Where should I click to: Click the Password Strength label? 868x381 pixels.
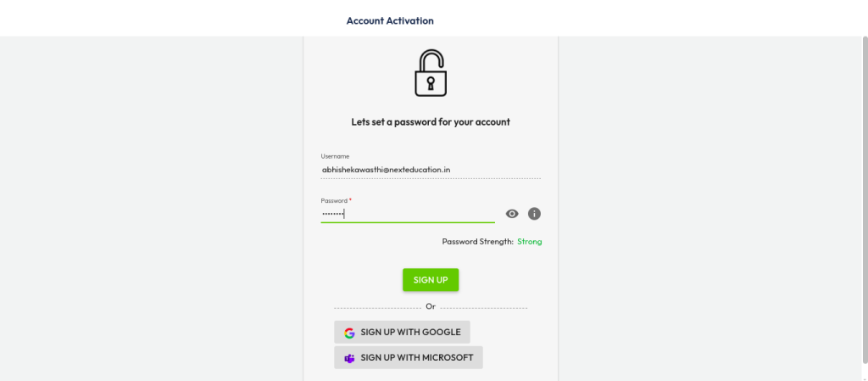click(x=477, y=242)
